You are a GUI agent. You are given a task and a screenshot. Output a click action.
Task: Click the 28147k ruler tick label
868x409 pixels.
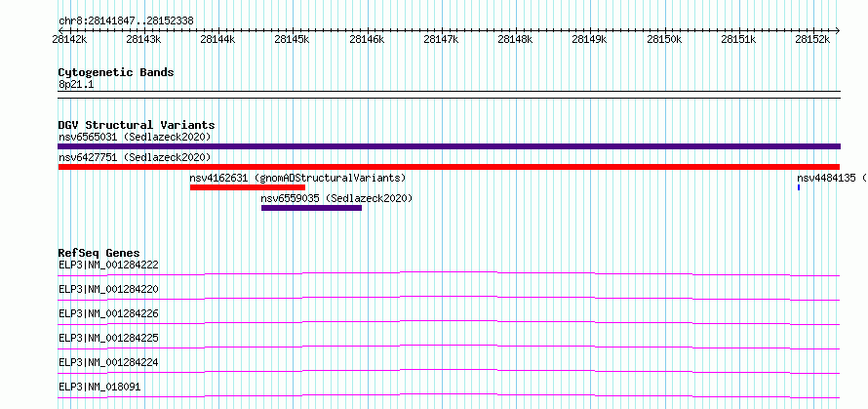click(x=441, y=39)
